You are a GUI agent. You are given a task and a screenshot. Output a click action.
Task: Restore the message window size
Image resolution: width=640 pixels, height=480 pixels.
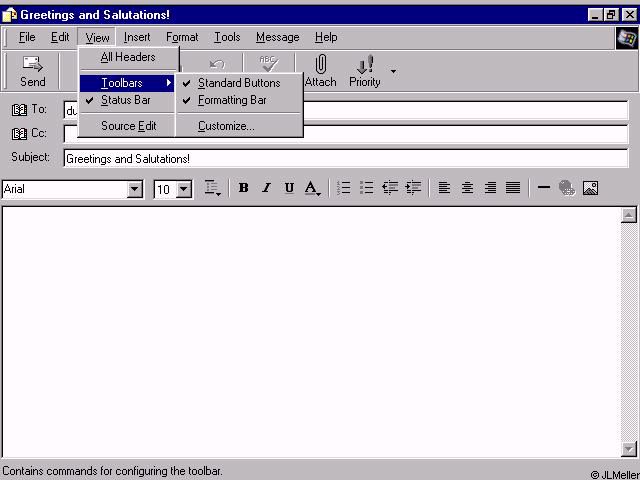pyautogui.click(x=611, y=15)
